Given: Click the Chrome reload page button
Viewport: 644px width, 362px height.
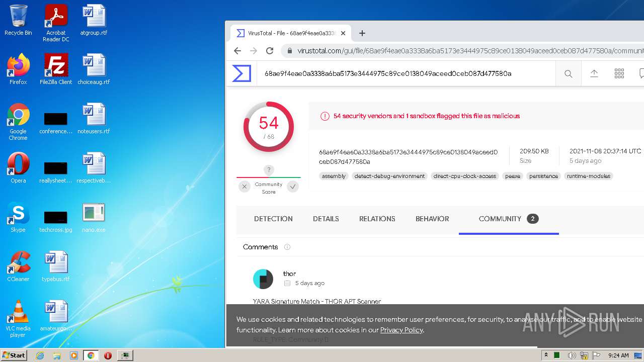Looking at the screenshot, I should click(x=270, y=51).
